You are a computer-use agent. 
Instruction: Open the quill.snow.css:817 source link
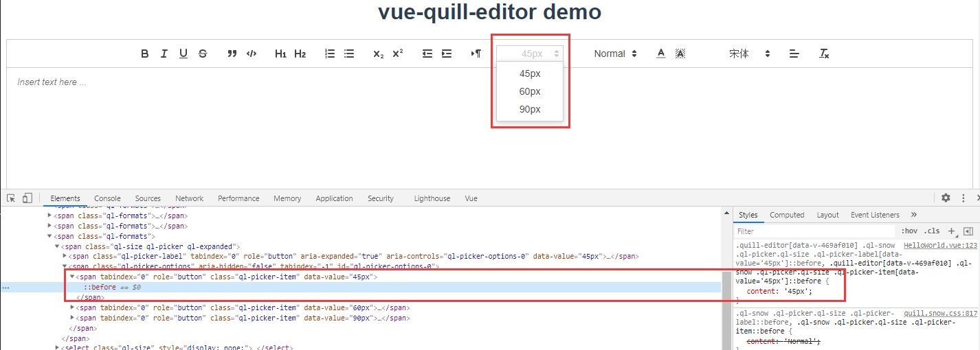tap(940, 313)
